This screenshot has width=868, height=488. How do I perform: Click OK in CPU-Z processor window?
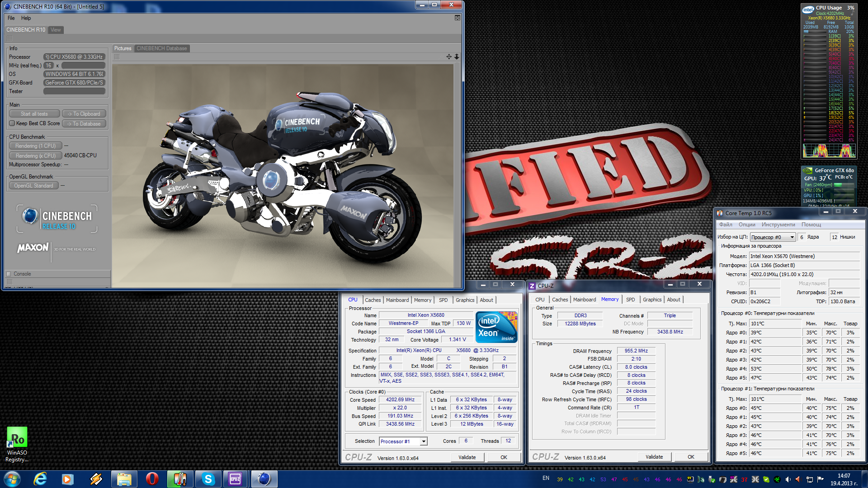[504, 457]
